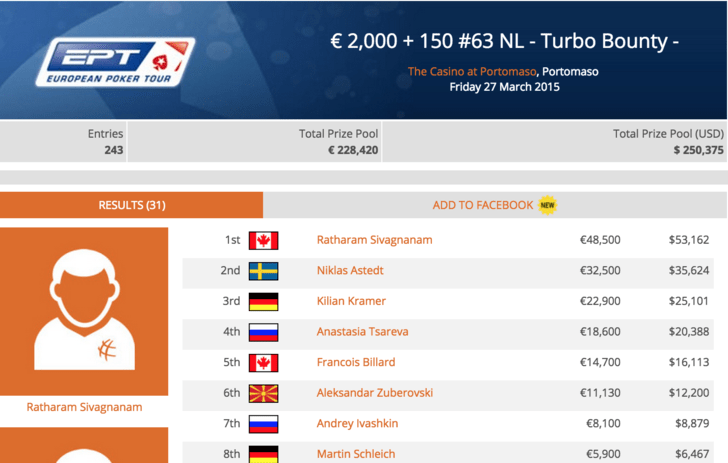Image resolution: width=728 pixels, height=463 pixels.
Task: Click the Russian flag beside Andrey Ivashkin
Action: click(263, 424)
